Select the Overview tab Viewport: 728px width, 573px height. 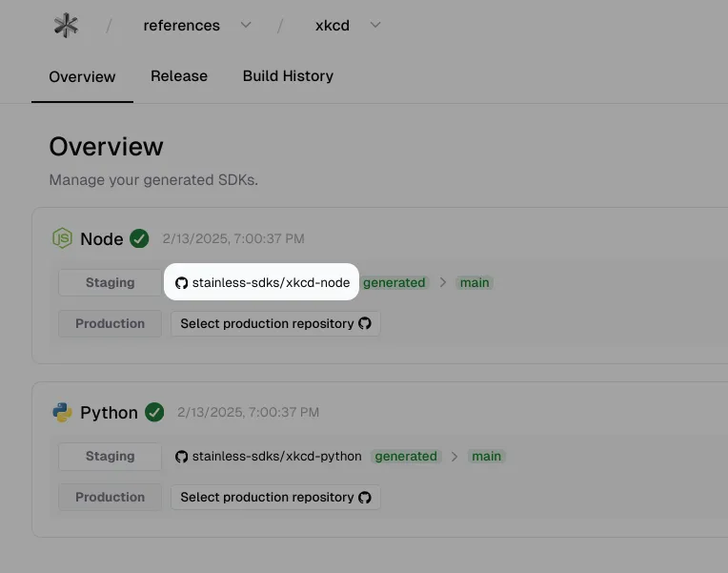coord(82,76)
